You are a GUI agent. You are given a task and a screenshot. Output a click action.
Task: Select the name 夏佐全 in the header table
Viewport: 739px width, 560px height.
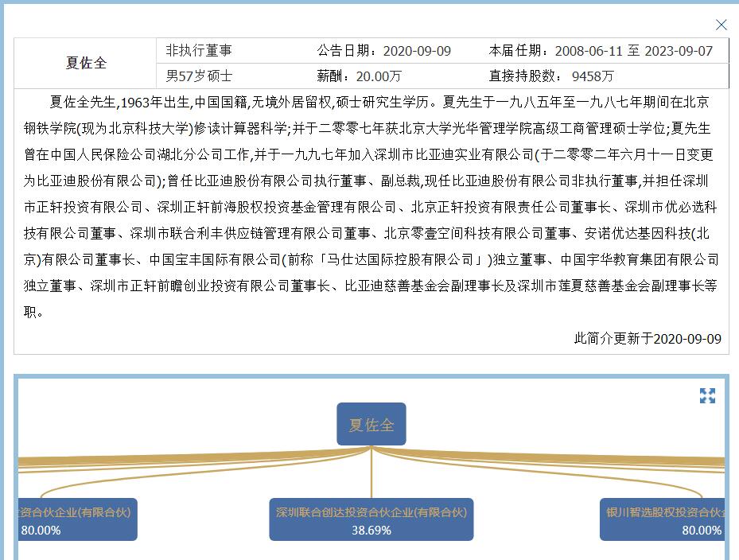point(87,62)
